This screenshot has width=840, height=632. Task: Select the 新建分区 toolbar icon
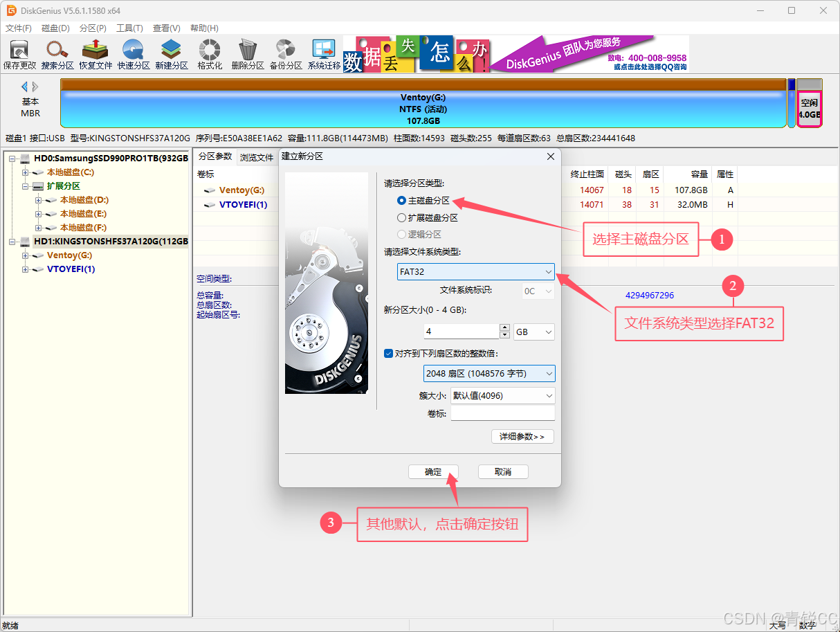tap(172, 54)
